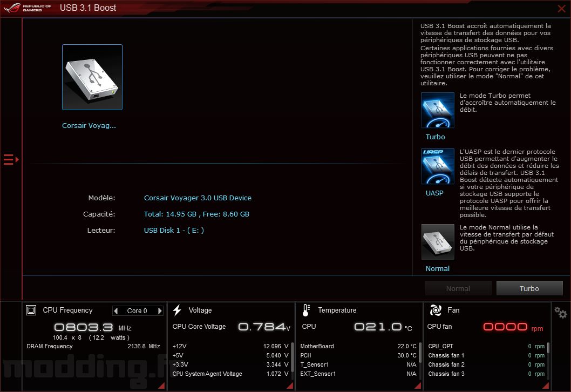
Task: Click the Temperature thermometer icon
Action: pyautogui.click(x=306, y=310)
